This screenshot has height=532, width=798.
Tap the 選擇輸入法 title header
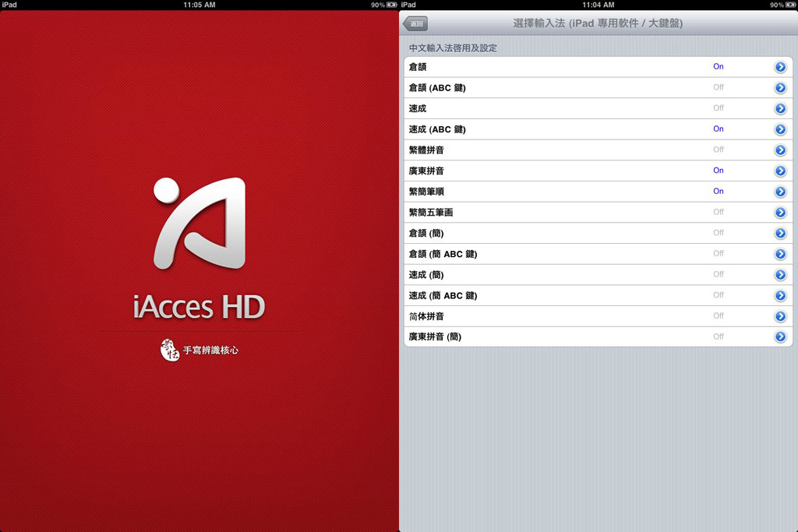click(x=598, y=23)
